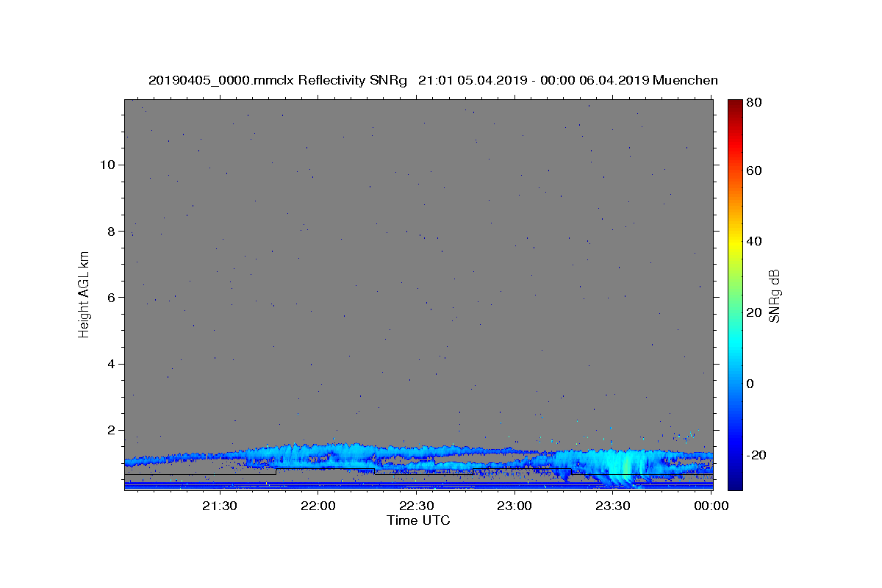Viewport: 882px width, 588px height.
Task: Click the date range '21:01 05.04.2019' in title
Action: pyautogui.click(x=472, y=81)
